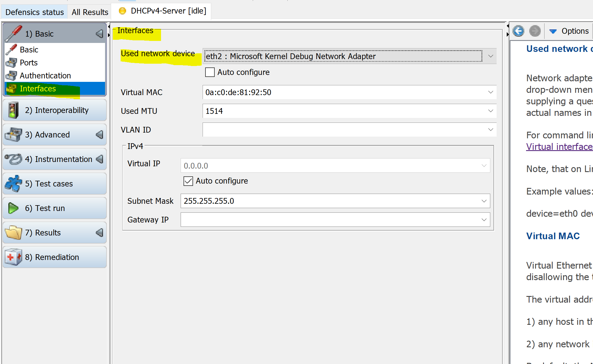Open the Virtual MAC dropdown arrow
Screen dimensions: 593x364
tap(491, 92)
